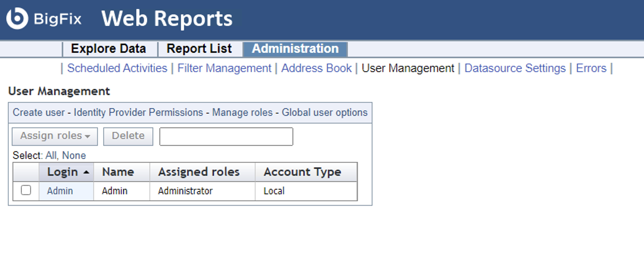Open the Explore Data tab
The width and height of the screenshot is (644, 273).
tap(108, 49)
